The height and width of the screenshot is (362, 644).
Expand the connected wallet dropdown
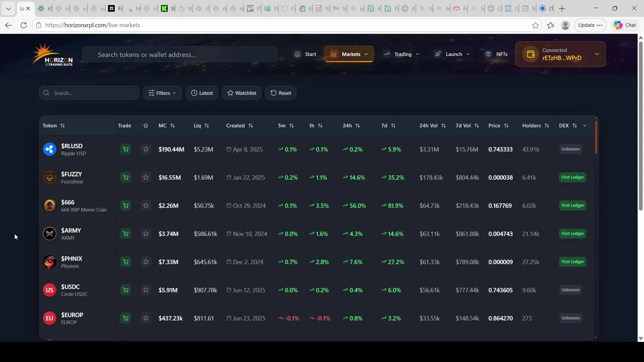pos(597,54)
